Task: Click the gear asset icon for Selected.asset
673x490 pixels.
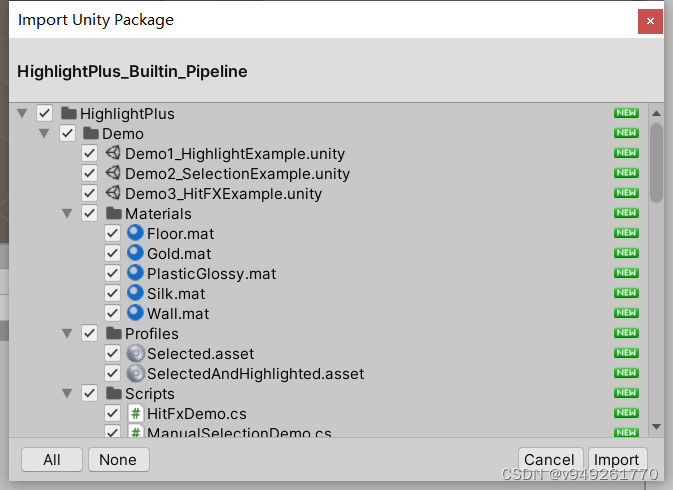Action: [135, 354]
